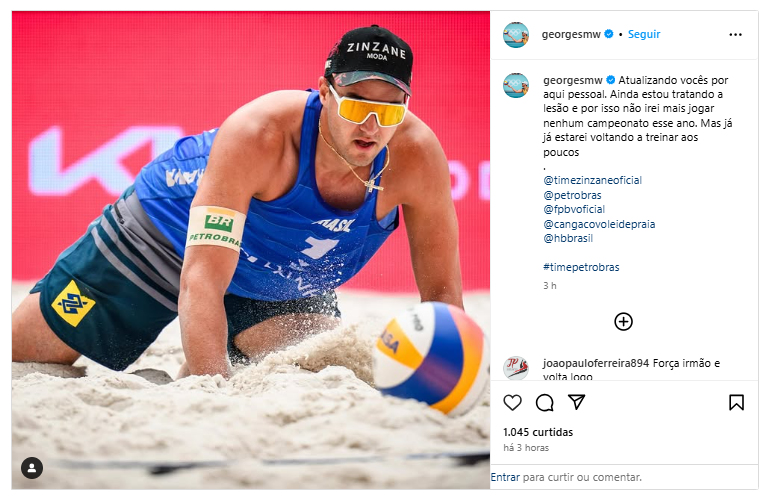Click Entrar login link
Viewport: 768px width, 497px height.
coord(505,477)
